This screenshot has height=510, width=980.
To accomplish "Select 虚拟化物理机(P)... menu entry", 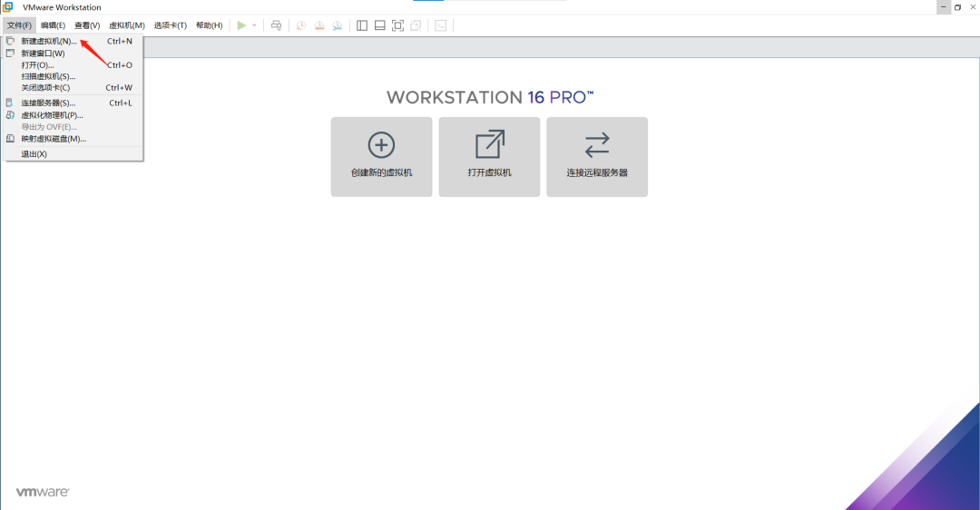I will click(73, 115).
